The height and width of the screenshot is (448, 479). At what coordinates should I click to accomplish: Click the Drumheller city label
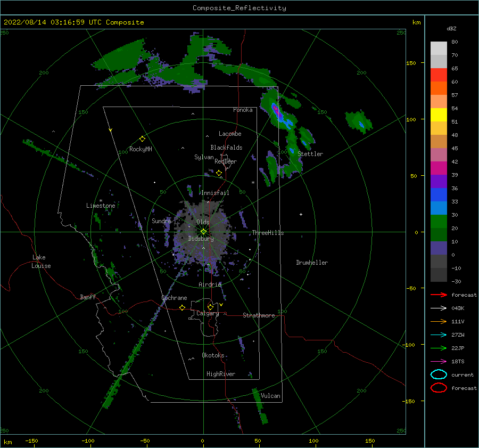312,263
